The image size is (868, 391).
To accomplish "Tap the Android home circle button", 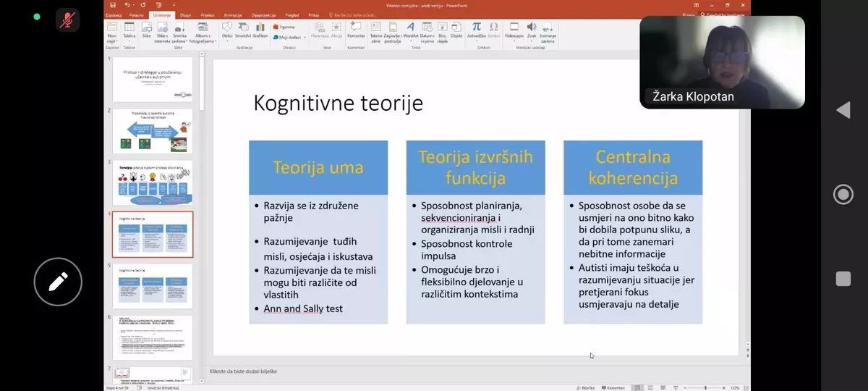I will [843, 194].
